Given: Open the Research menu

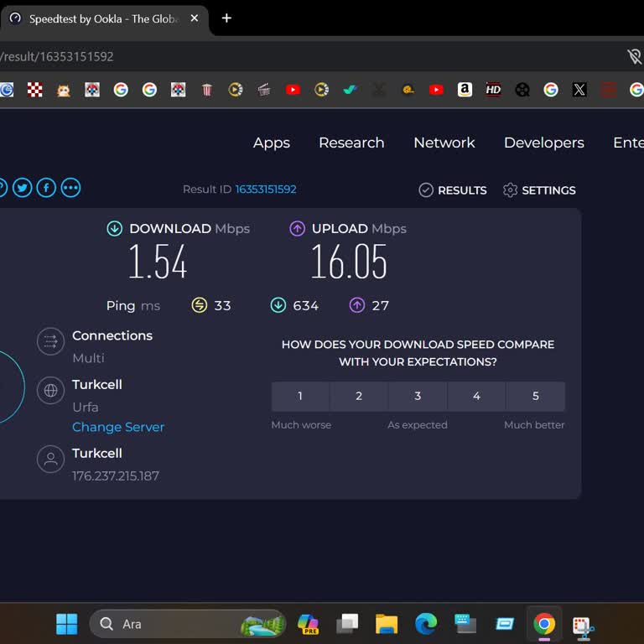Looking at the screenshot, I should coord(351,143).
